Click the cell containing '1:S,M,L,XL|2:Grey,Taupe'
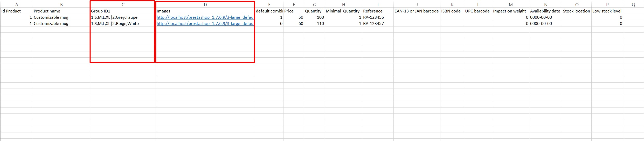644x141 pixels. (122, 17)
